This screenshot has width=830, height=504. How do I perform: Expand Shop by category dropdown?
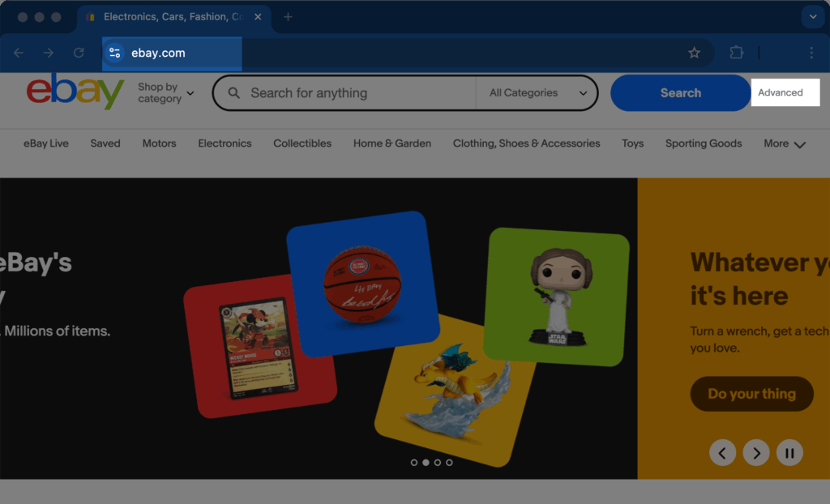tap(165, 93)
